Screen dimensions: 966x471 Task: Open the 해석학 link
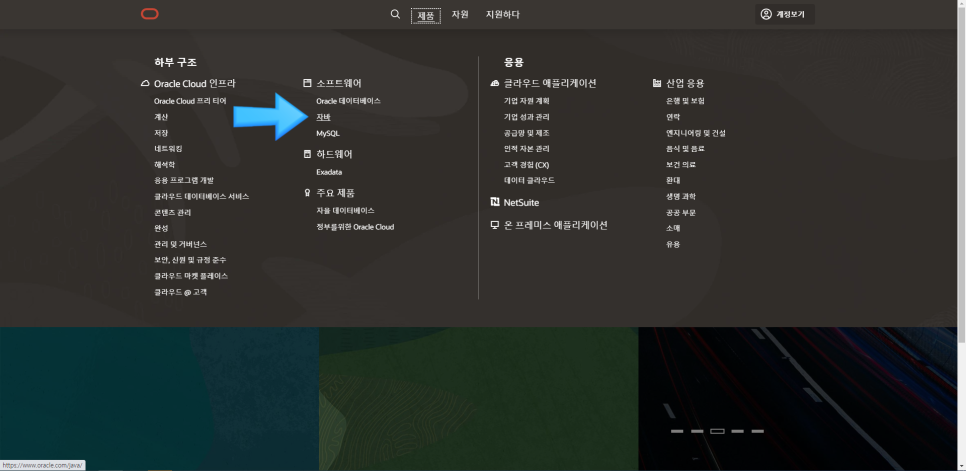point(164,165)
